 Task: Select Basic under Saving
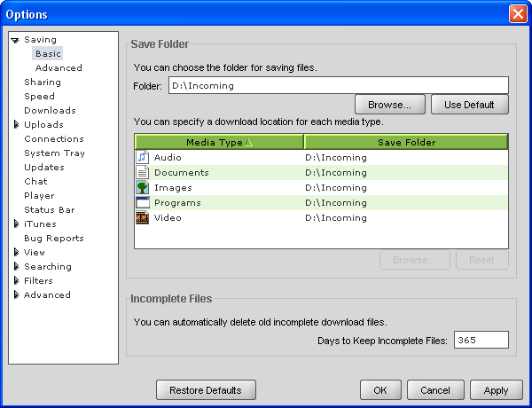pyautogui.click(x=48, y=53)
